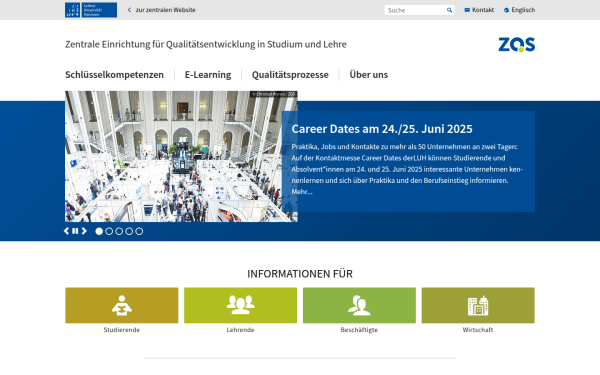600x375 pixels.
Task: Click the Zentrale Einrichtung für Qualitätsentwicklung title
Action: pyautogui.click(x=206, y=44)
